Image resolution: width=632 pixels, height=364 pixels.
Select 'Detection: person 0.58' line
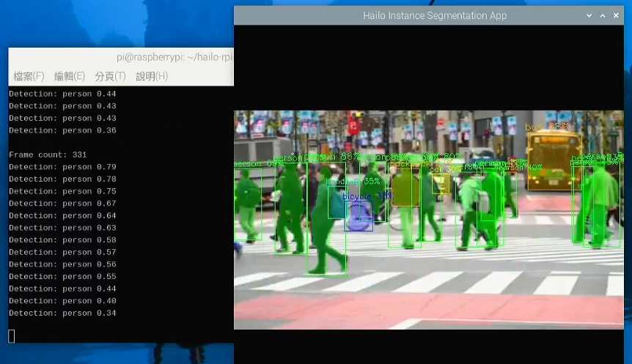coord(62,240)
